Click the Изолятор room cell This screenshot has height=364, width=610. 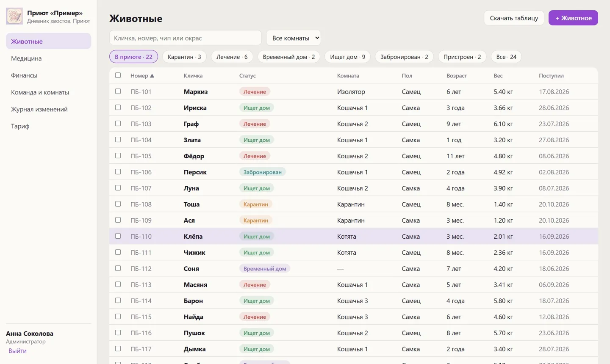tap(351, 92)
